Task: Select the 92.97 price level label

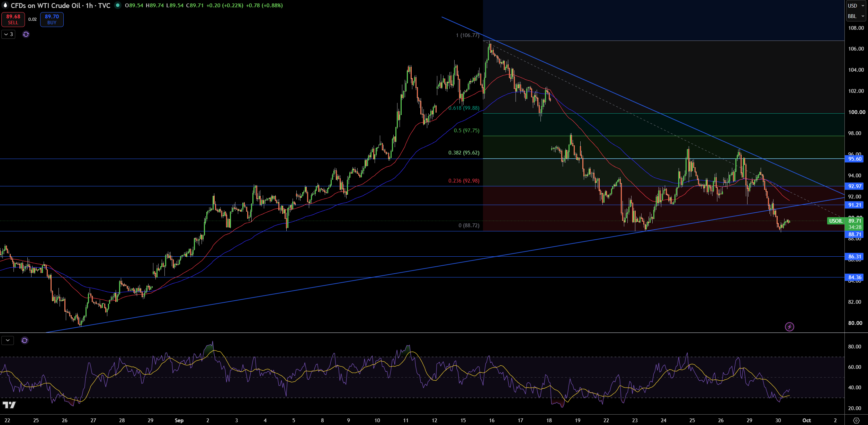Action: coord(854,186)
